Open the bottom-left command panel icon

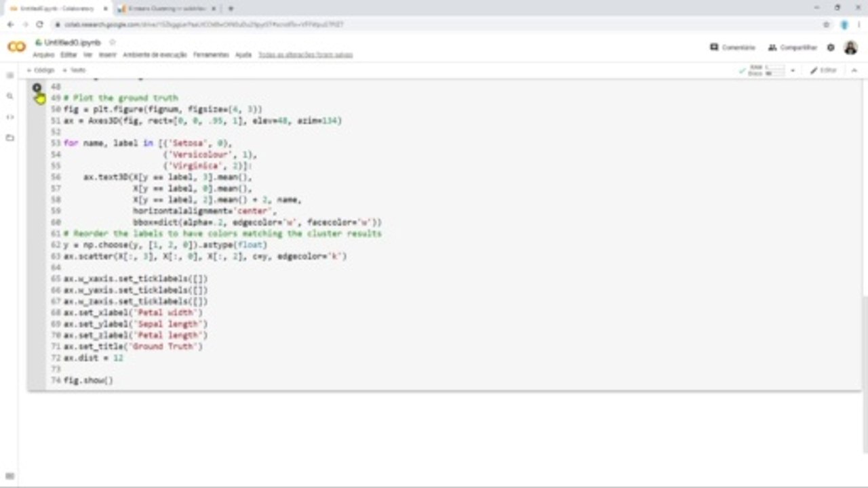click(9, 476)
